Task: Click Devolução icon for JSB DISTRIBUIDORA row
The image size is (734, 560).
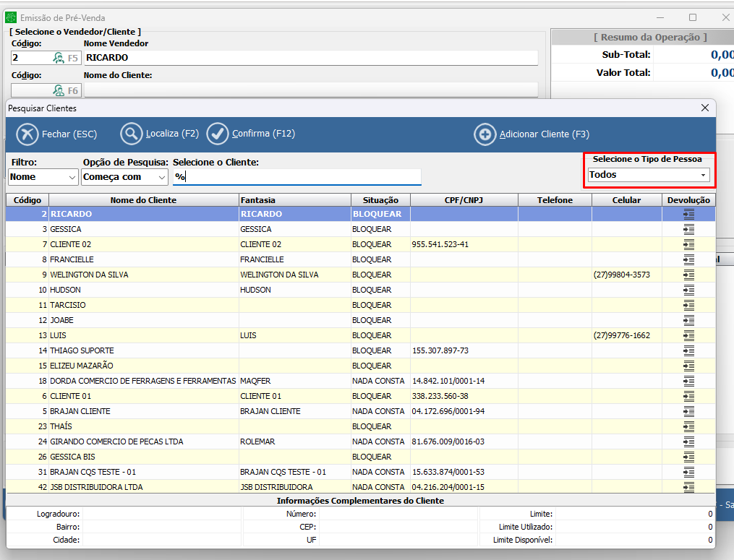Action: click(688, 487)
